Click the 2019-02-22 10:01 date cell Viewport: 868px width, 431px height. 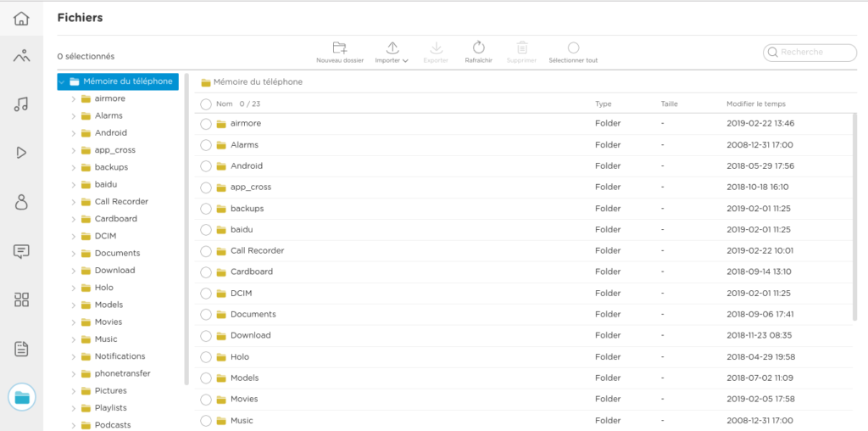[760, 251]
